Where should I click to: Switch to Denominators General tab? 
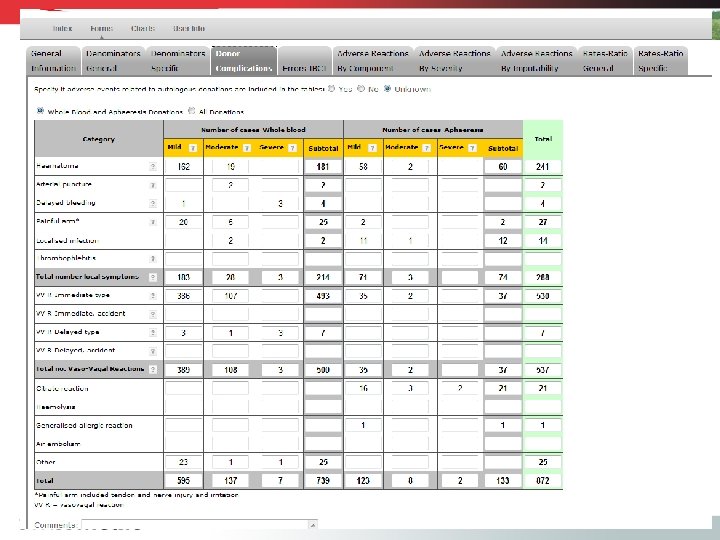(113, 61)
